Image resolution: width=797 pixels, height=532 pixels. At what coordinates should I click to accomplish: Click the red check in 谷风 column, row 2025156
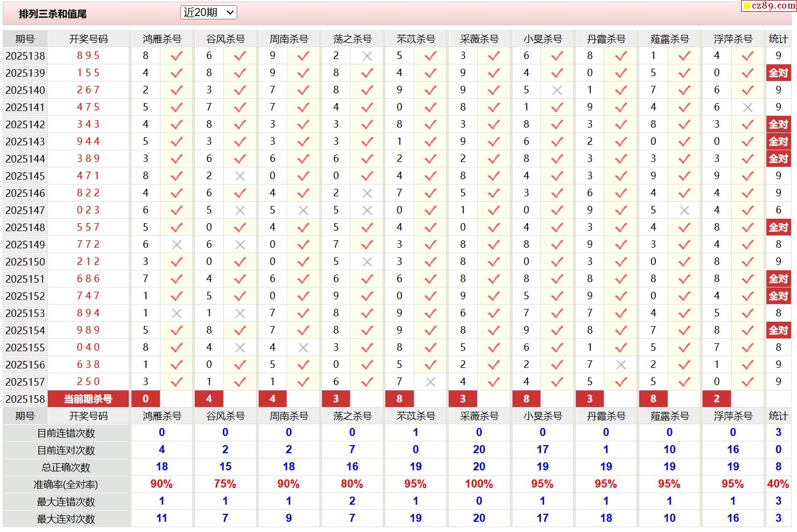tap(240, 364)
